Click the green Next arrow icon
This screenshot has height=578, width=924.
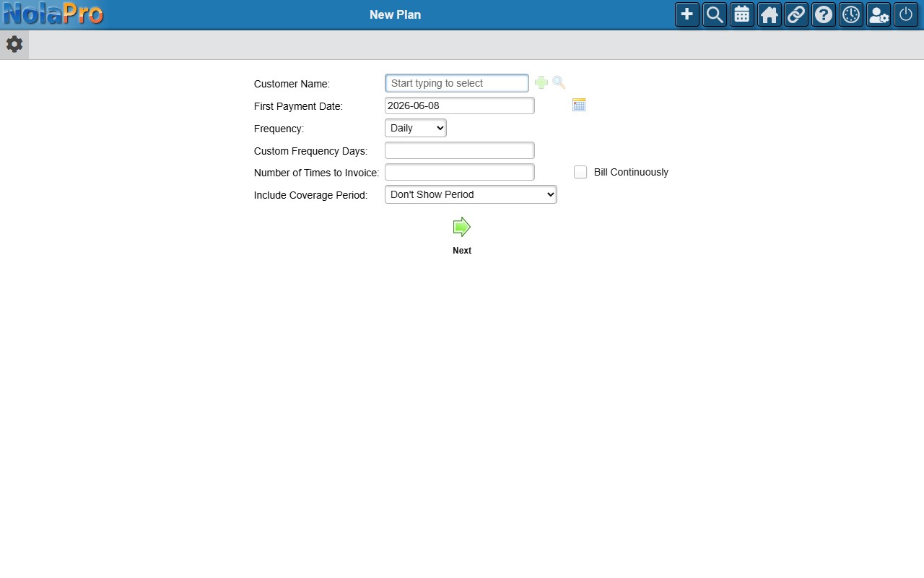point(462,227)
